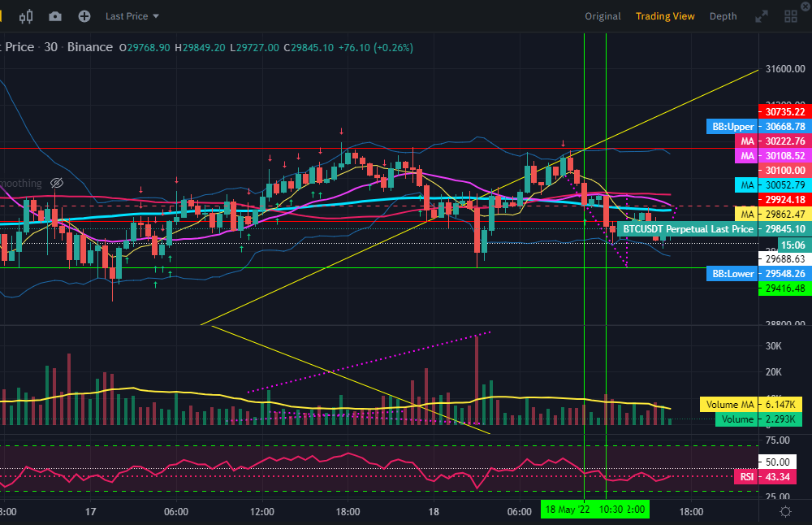This screenshot has width=812, height=525.
Task: Click the high value H29849.20
Action: (200, 48)
